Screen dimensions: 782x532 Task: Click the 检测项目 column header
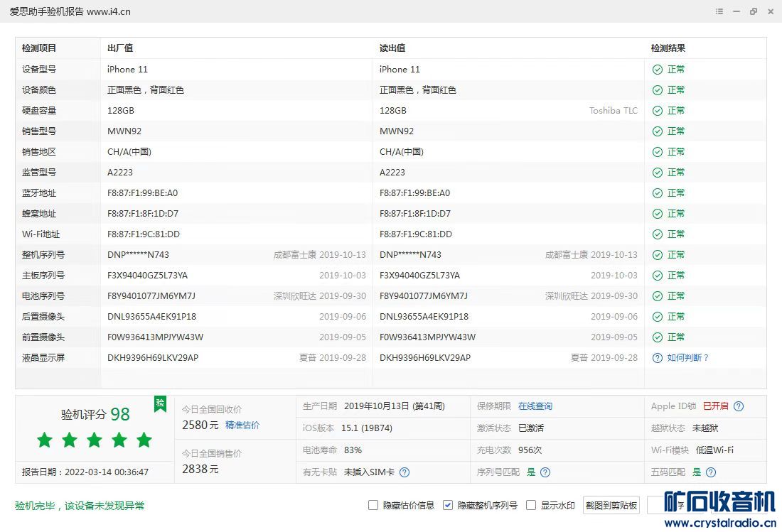[x=39, y=48]
